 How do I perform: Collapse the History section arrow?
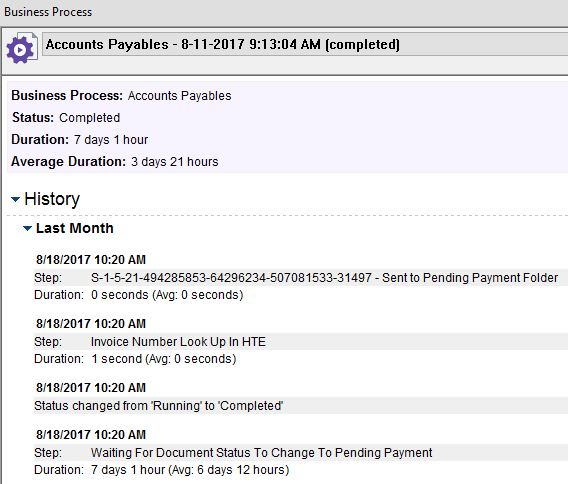pos(15,199)
